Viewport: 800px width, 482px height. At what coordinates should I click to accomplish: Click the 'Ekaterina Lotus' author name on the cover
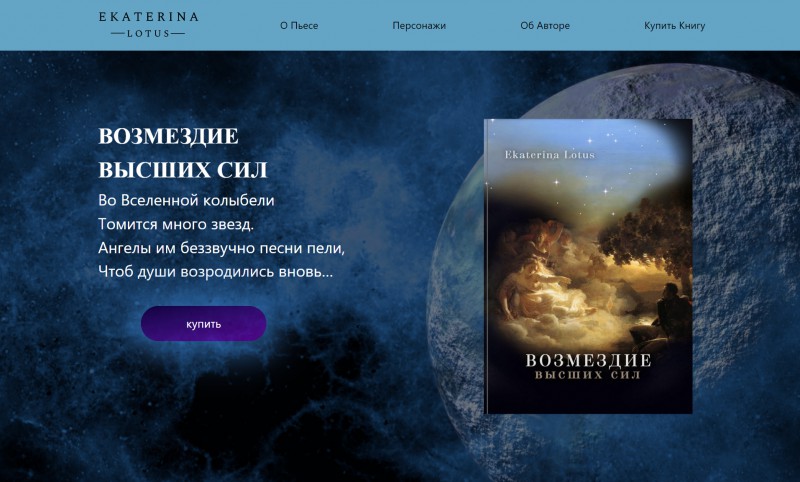[549, 155]
